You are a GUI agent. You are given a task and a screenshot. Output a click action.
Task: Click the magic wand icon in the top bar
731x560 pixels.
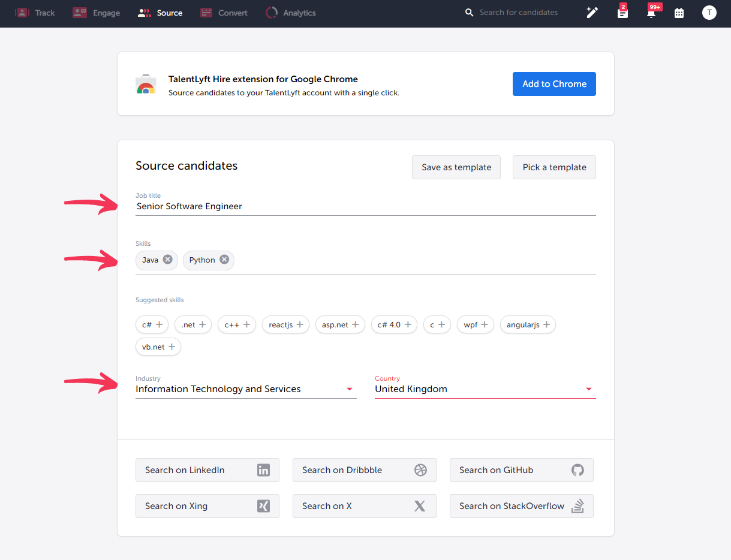[x=592, y=12]
